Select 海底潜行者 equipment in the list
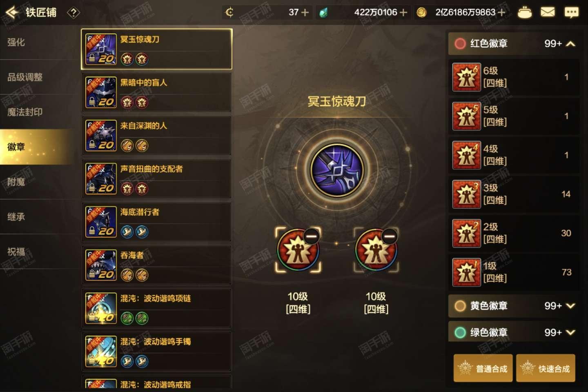This screenshot has height=392, width=588. click(x=156, y=222)
